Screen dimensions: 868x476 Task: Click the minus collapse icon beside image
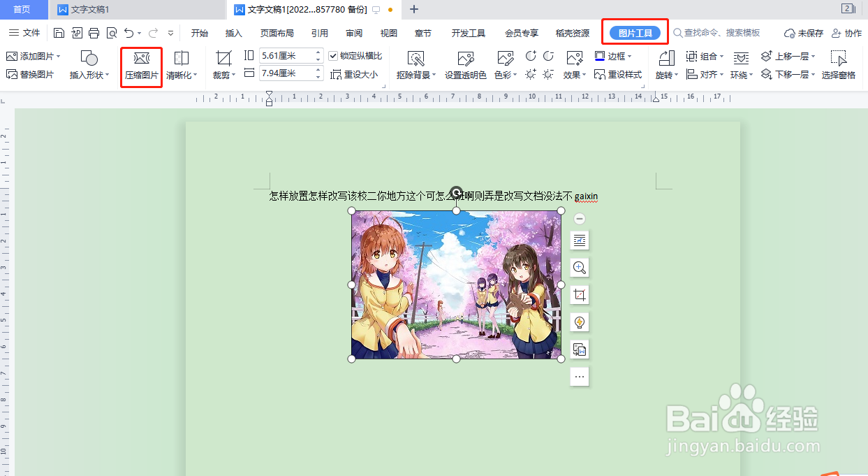(579, 219)
